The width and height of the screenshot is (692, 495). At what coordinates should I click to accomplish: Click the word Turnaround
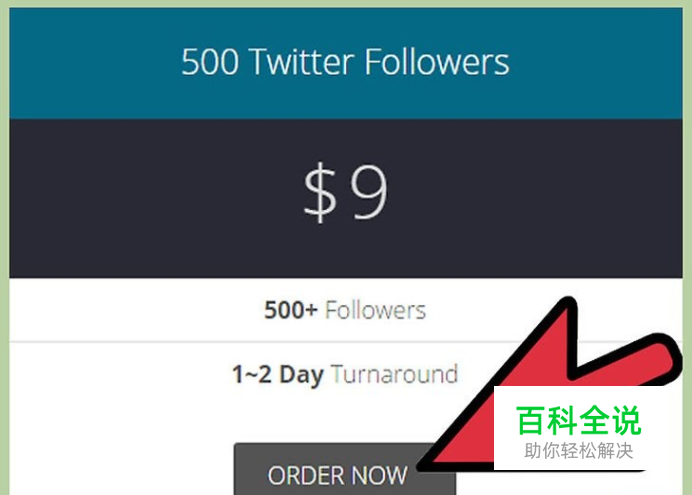tap(394, 374)
